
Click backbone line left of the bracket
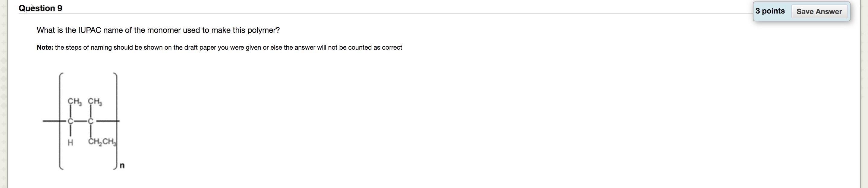click(51, 121)
